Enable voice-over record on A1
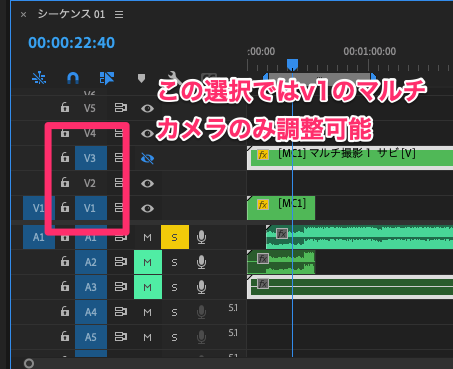 (201, 237)
